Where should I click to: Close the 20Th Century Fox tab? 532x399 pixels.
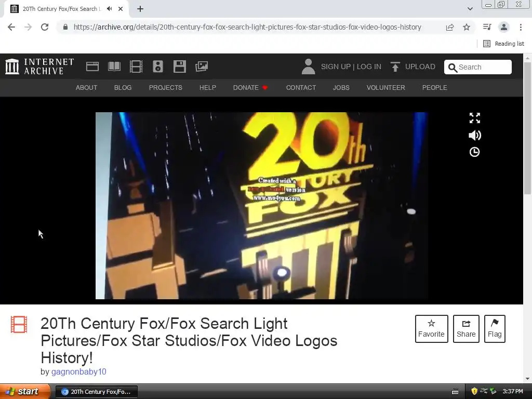pyautogui.click(x=121, y=9)
